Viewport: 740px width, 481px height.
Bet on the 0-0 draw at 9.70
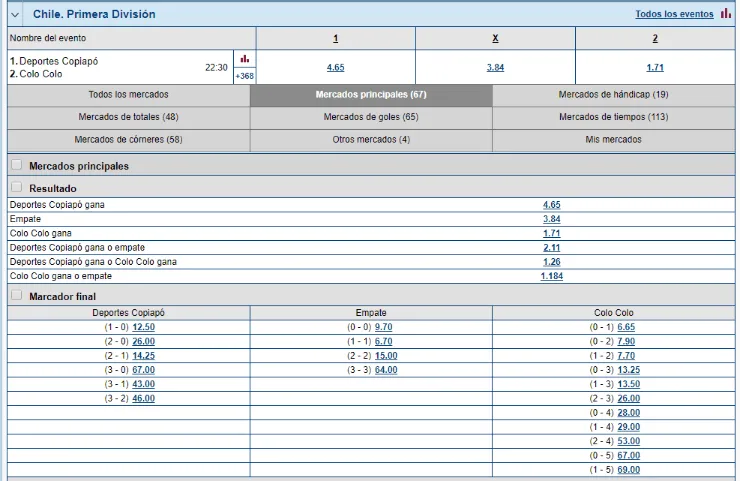tap(384, 327)
